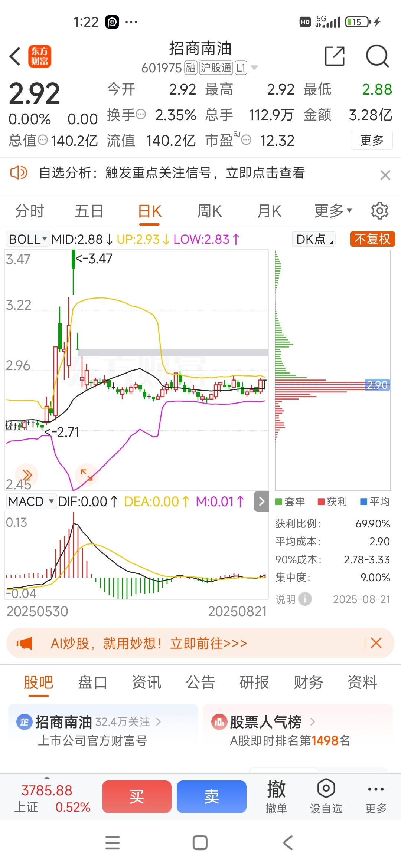Tap the 招商南油 company badge icon
The image size is (401, 868).
[25, 722]
